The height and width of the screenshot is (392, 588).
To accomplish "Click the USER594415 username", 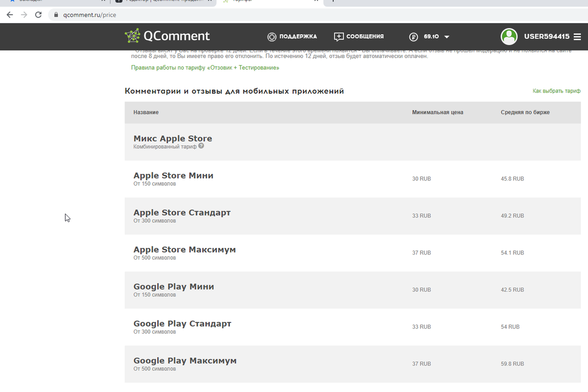I will tap(547, 36).
